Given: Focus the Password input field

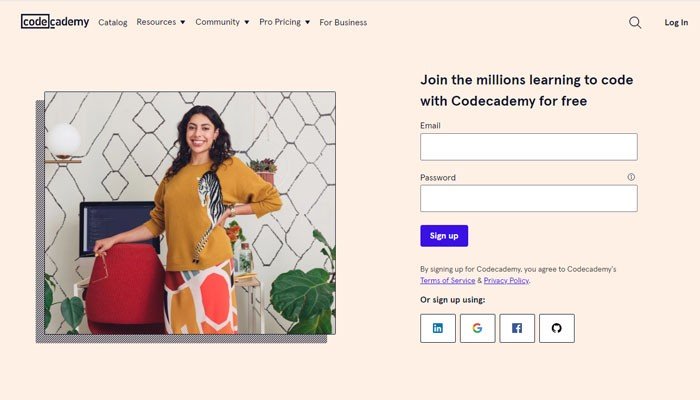Looking at the screenshot, I should coord(528,198).
